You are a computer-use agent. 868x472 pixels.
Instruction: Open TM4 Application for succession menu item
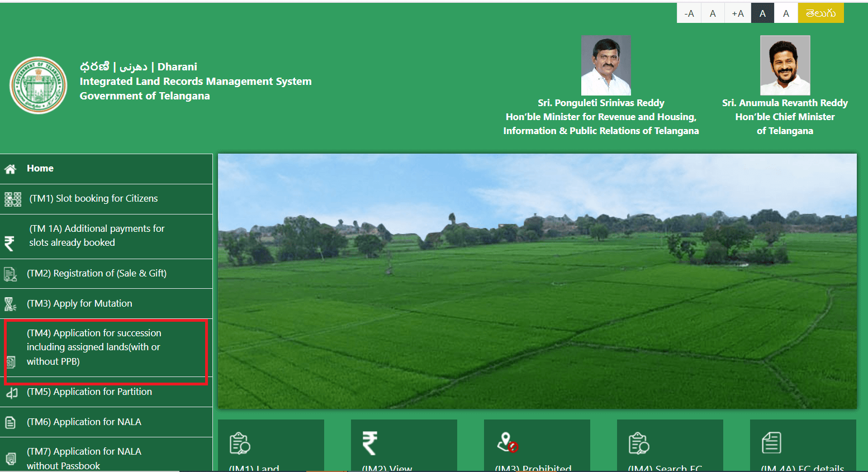click(94, 347)
